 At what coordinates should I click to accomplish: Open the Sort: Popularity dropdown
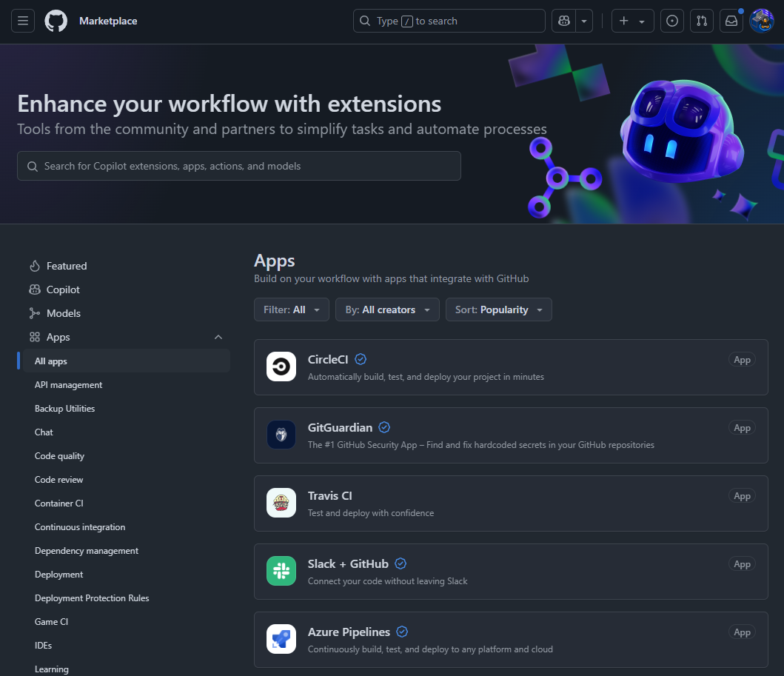pos(499,309)
